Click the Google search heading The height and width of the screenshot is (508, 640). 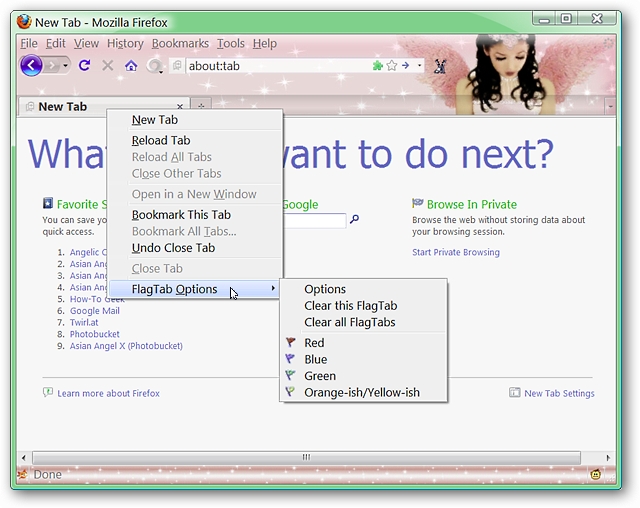coord(300,204)
